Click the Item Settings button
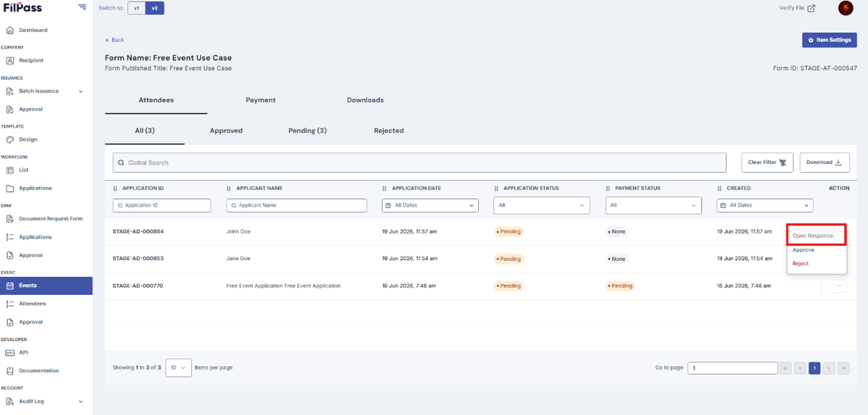Image resolution: width=868 pixels, height=415 pixels. click(830, 40)
